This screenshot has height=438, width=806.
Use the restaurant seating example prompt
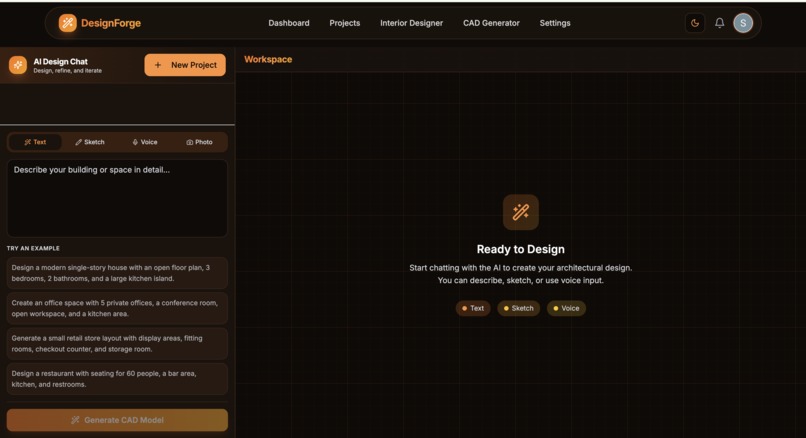pyautogui.click(x=117, y=379)
